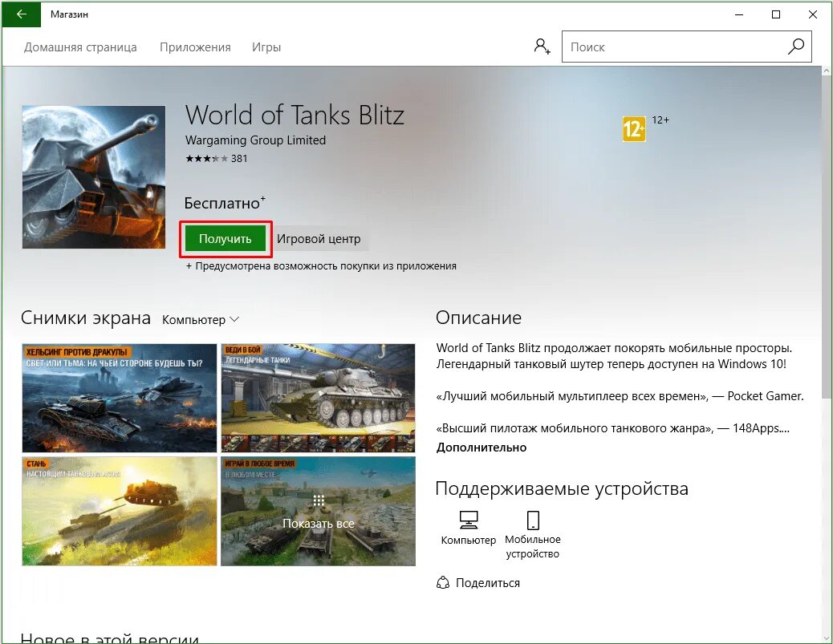This screenshot has width=833, height=644.
Task: Switch to the Приложения tab
Action: (195, 47)
